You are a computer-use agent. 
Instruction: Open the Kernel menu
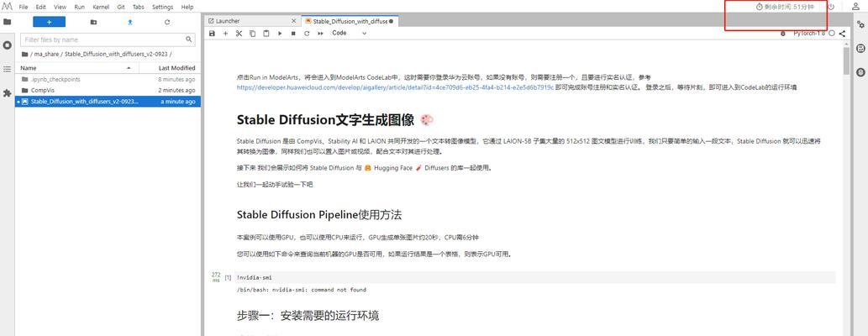tap(101, 8)
